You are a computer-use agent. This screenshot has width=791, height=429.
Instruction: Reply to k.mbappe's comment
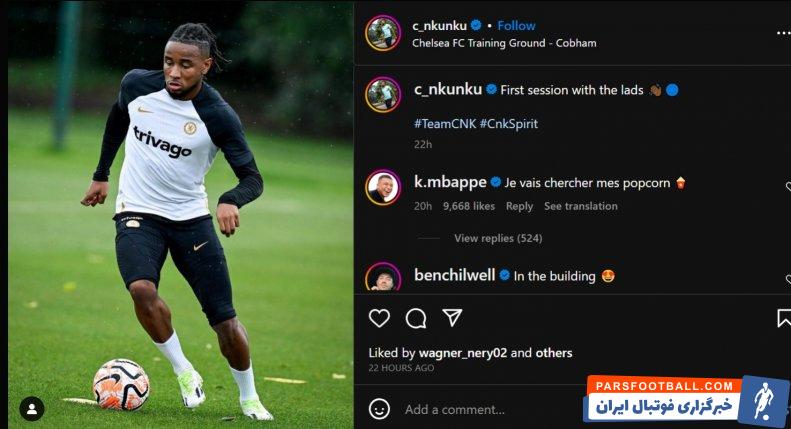(x=520, y=206)
